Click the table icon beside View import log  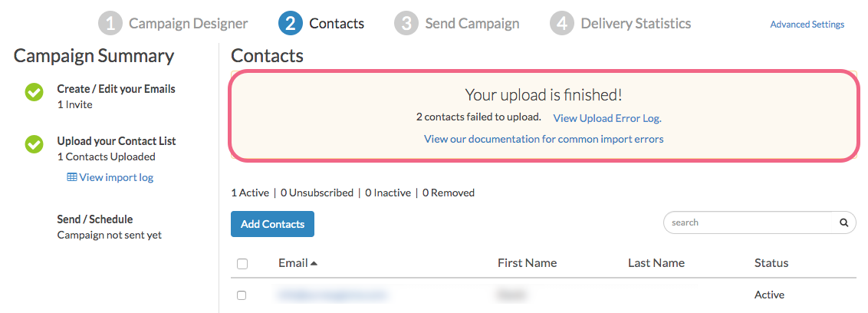(x=72, y=177)
